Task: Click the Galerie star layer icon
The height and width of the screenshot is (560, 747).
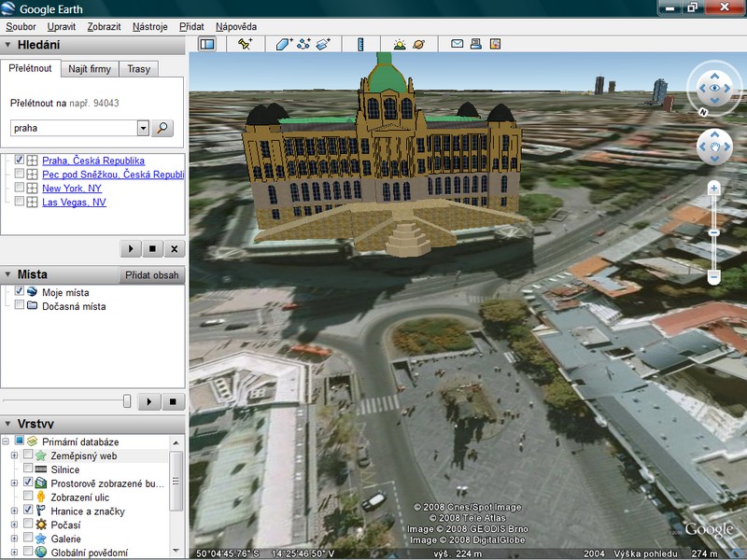Action: point(41,539)
